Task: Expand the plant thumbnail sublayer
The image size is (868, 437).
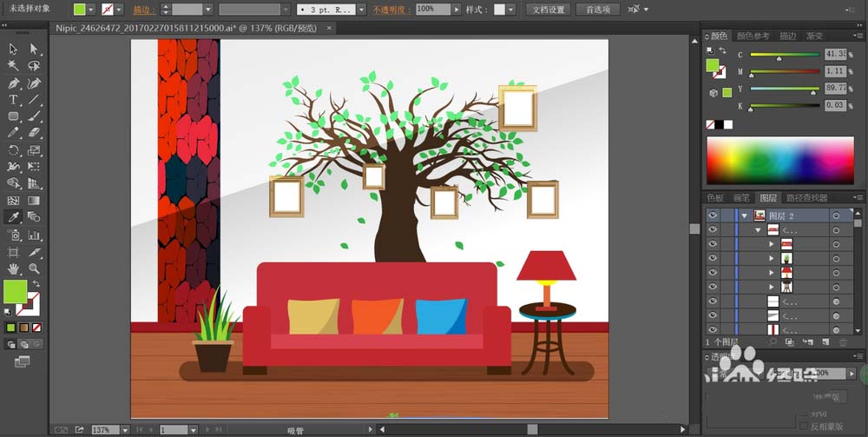Action: click(772, 259)
